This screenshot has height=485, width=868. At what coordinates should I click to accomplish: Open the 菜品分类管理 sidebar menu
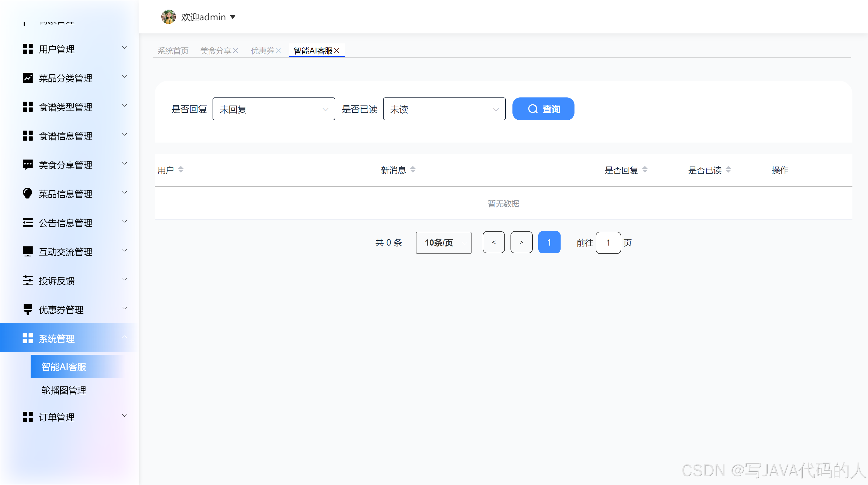click(70, 78)
